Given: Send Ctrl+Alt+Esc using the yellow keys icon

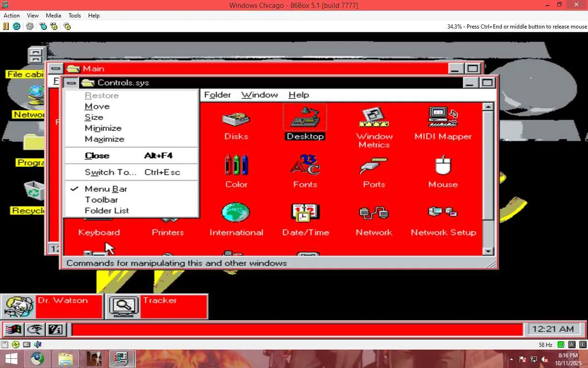Looking at the screenshot, I should click(x=54, y=26).
